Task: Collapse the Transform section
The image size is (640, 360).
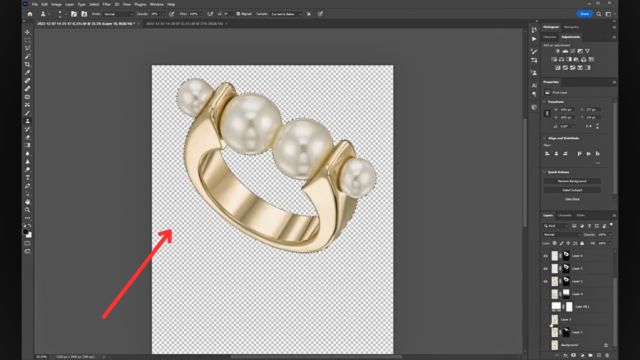Action: pos(544,102)
